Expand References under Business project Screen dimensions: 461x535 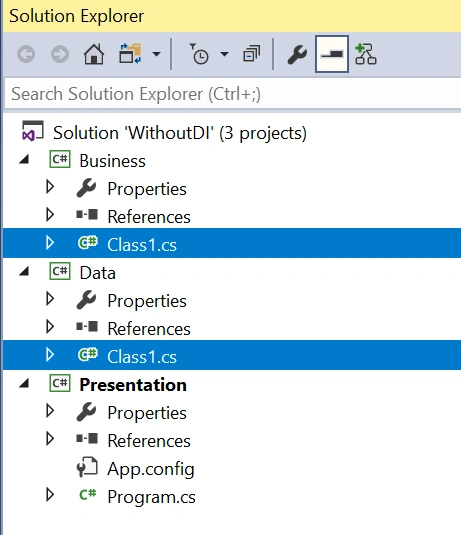[x=50, y=215]
